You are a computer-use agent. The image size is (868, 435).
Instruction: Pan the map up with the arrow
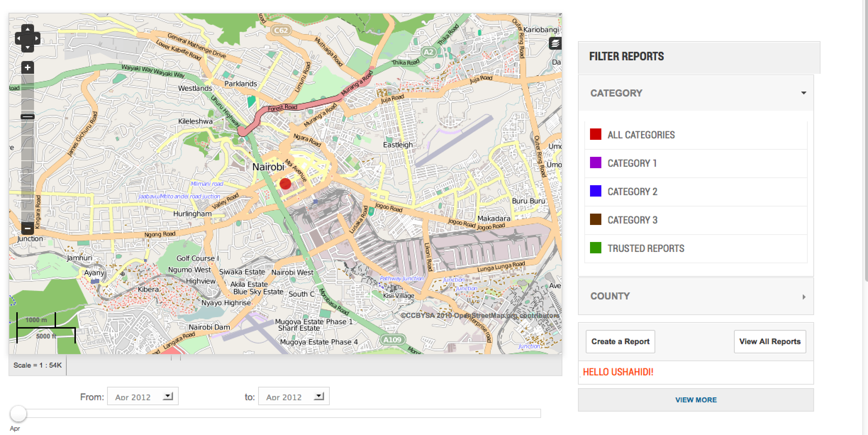click(28, 29)
